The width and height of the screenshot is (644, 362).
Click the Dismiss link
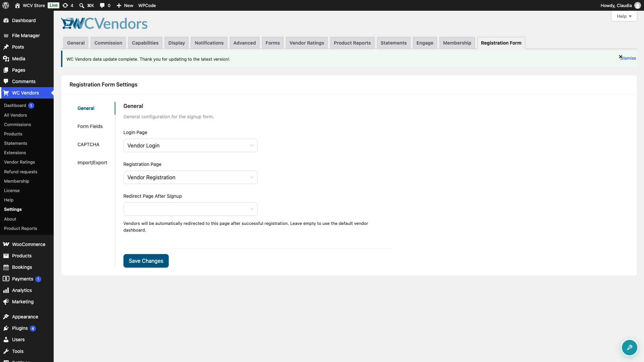[x=628, y=58]
